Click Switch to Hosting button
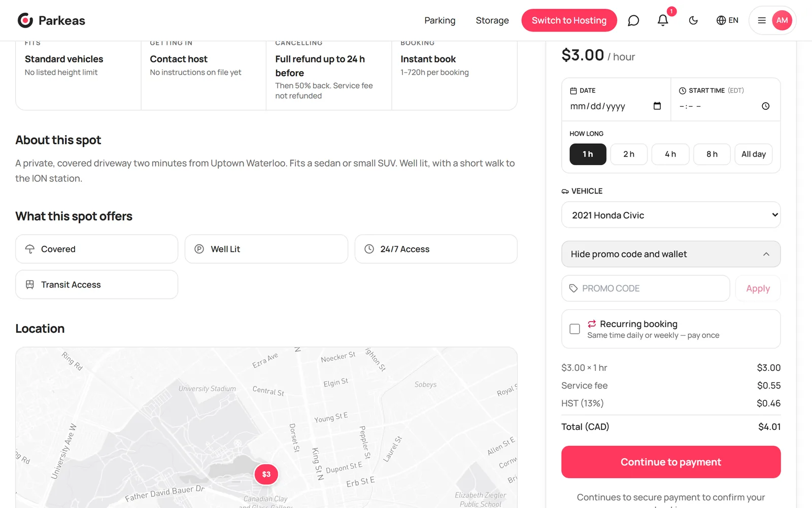The height and width of the screenshot is (508, 812). click(x=569, y=20)
